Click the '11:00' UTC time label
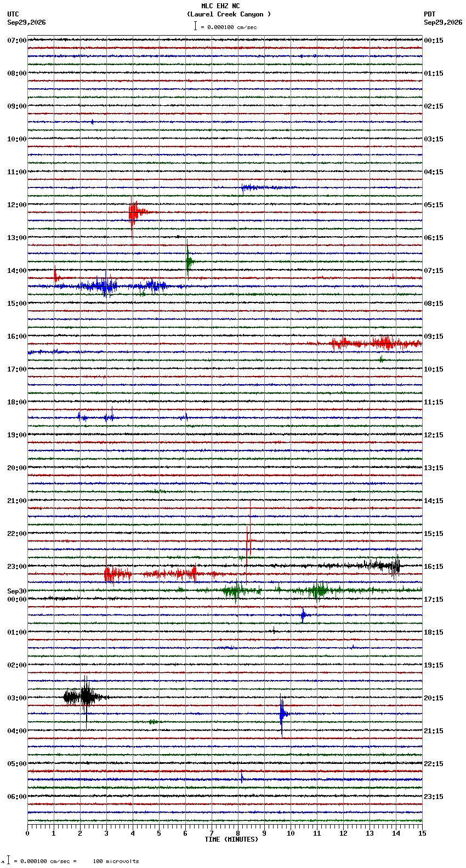The image size is (466, 868). [17, 172]
